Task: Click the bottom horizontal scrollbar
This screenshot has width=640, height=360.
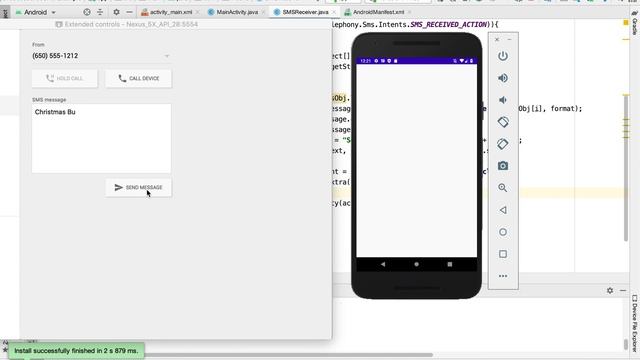Action: [288, 355]
